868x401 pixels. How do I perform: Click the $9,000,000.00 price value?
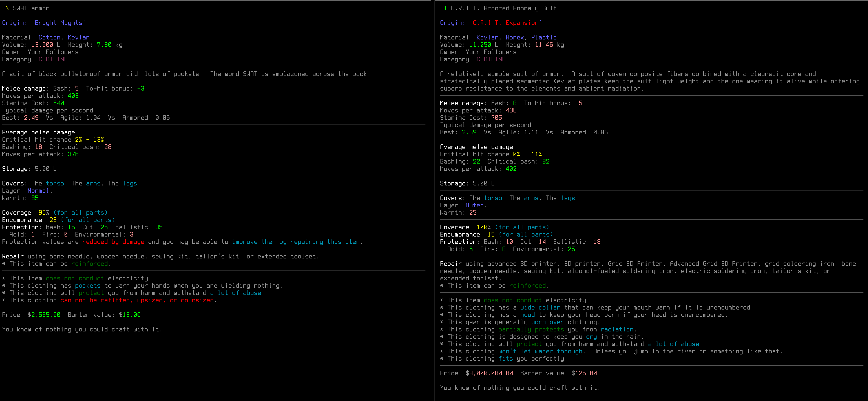pos(489,373)
